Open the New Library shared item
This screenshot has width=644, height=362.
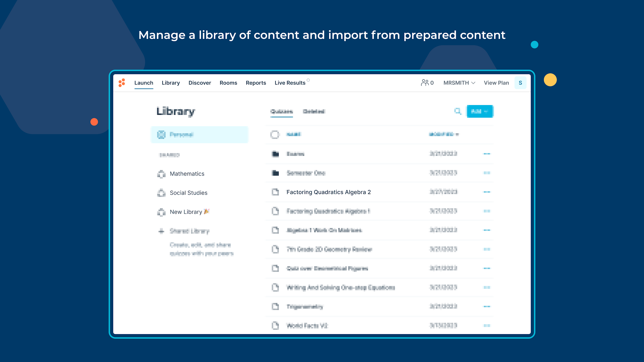[x=190, y=212]
